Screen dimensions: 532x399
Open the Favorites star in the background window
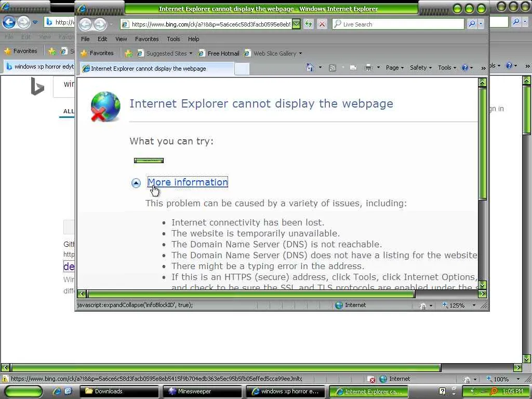click(21, 51)
